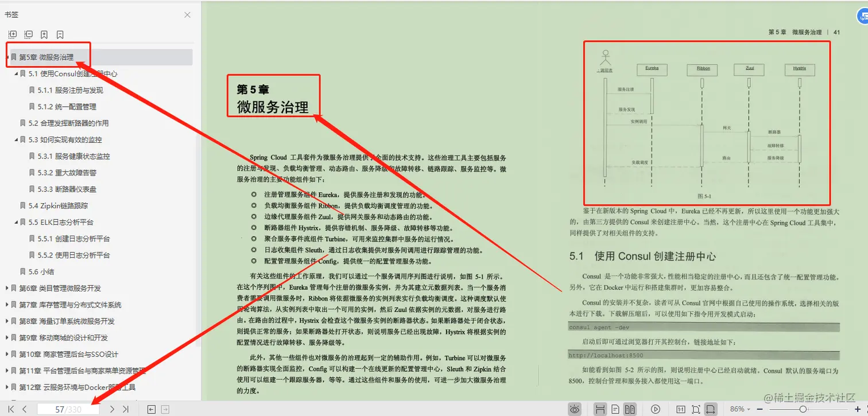Start the auto-play slideshow icon
This screenshot has width=868, height=416.
tap(654, 409)
